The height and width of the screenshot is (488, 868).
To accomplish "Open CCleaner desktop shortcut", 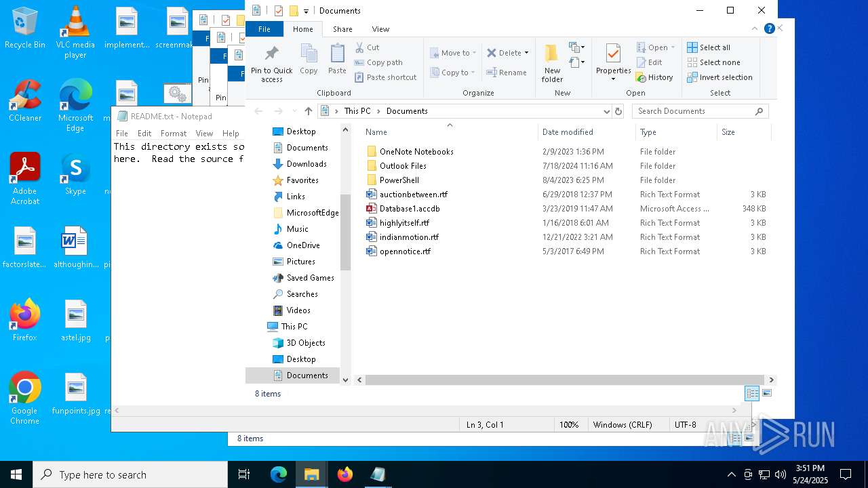I will coord(25,101).
